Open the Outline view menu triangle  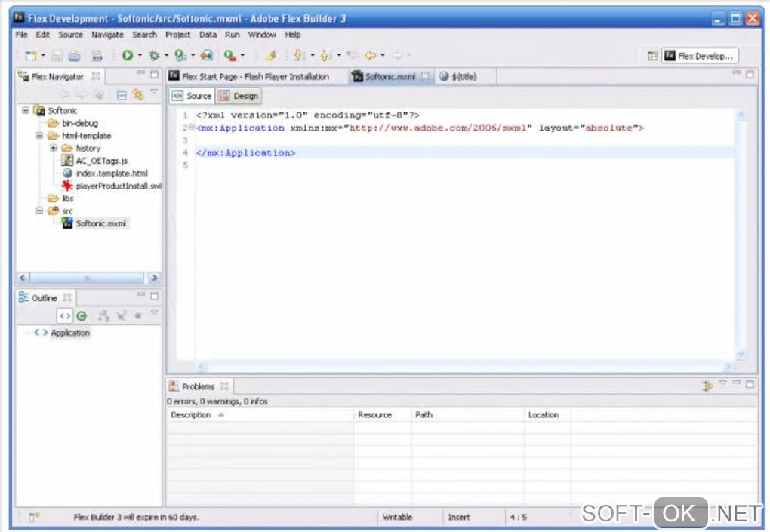click(154, 312)
